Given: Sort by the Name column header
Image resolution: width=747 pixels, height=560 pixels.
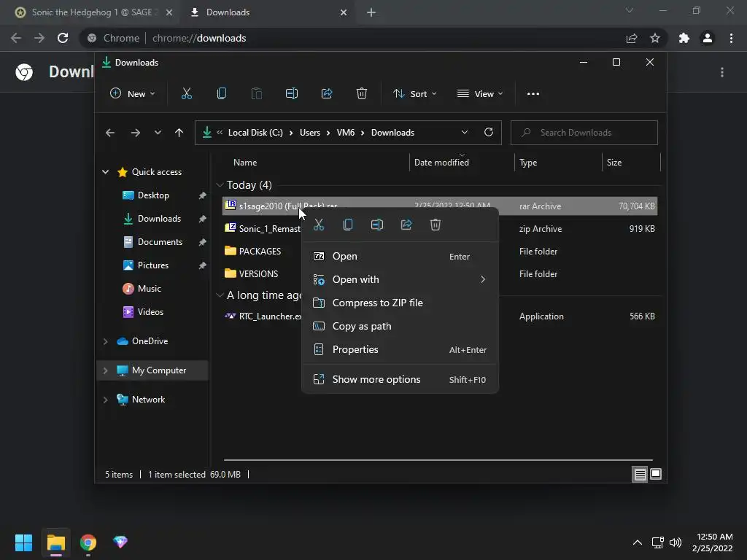Looking at the screenshot, I should pyautogui.click(x=245, y=163).
